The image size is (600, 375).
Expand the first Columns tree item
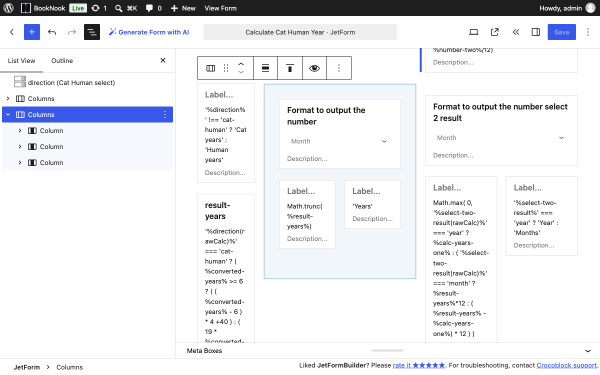tap(8, 98)
